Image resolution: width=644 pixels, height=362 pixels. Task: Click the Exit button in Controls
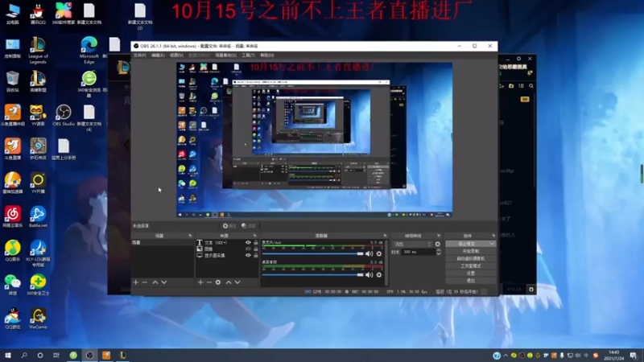(471, 281)
